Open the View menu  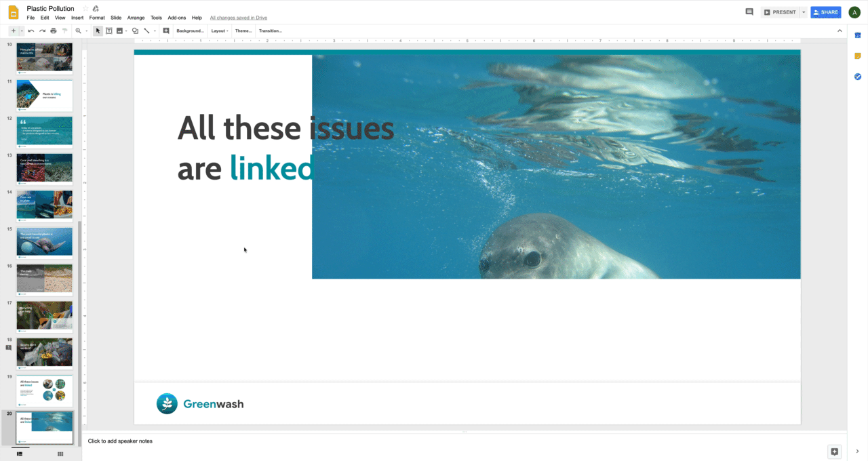pyautogui.click(x=60, y=18)
